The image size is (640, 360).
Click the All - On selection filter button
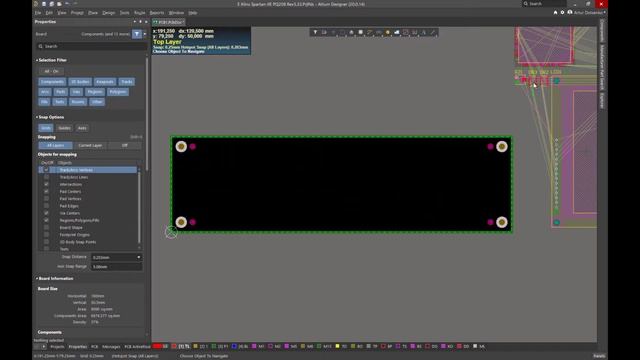tap(51, 71)
